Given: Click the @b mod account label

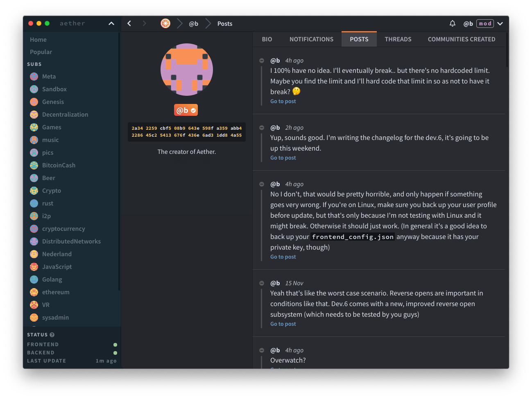Looking at the screenshot, I should [x=478, y=23].
